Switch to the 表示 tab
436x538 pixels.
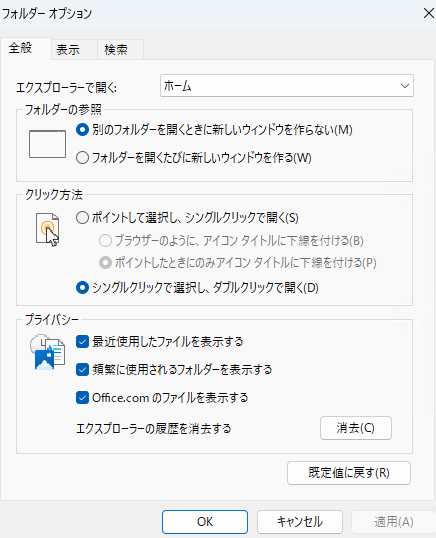[x=68, y=50]
